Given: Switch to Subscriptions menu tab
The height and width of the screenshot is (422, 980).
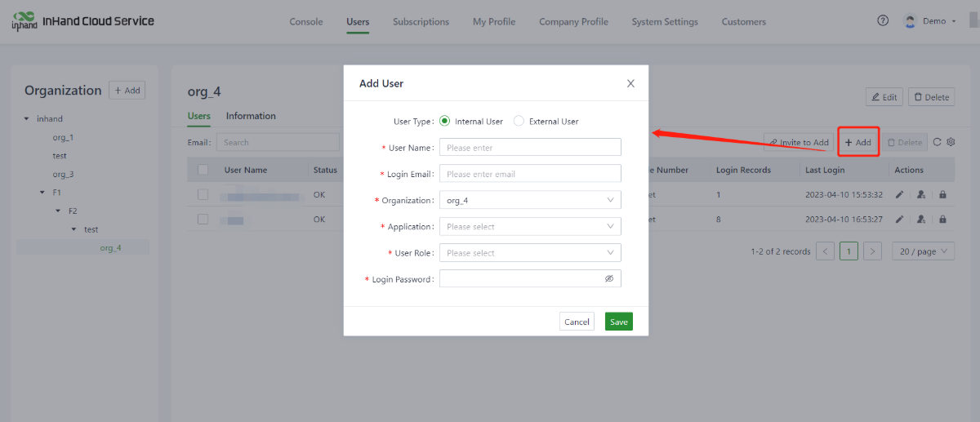Looking at the screenshot, I should click(x=421, y=22).
